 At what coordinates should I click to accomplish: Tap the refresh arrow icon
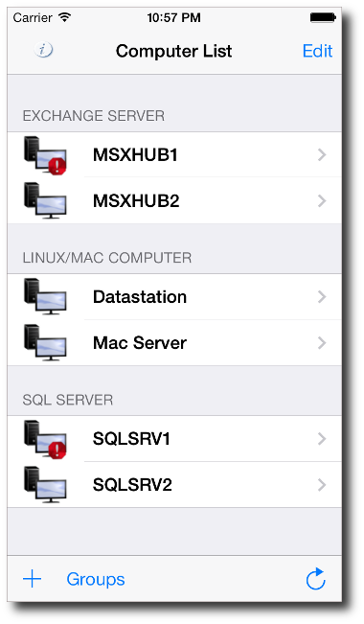point(315,579)
